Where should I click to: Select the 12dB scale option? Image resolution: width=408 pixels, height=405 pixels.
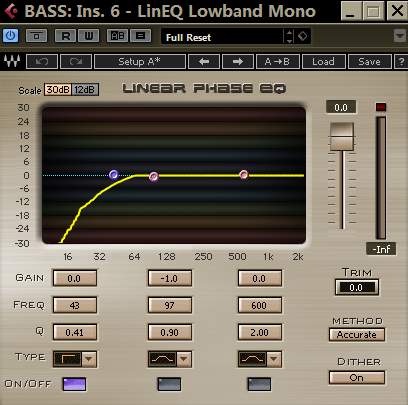point(85,90)
